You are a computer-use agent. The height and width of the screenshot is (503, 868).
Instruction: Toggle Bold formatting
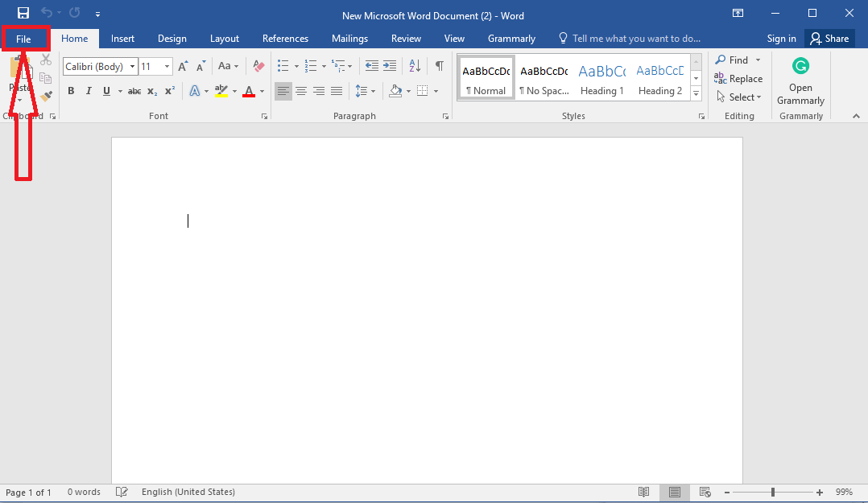pyautogui.click(x=71, y=91)
